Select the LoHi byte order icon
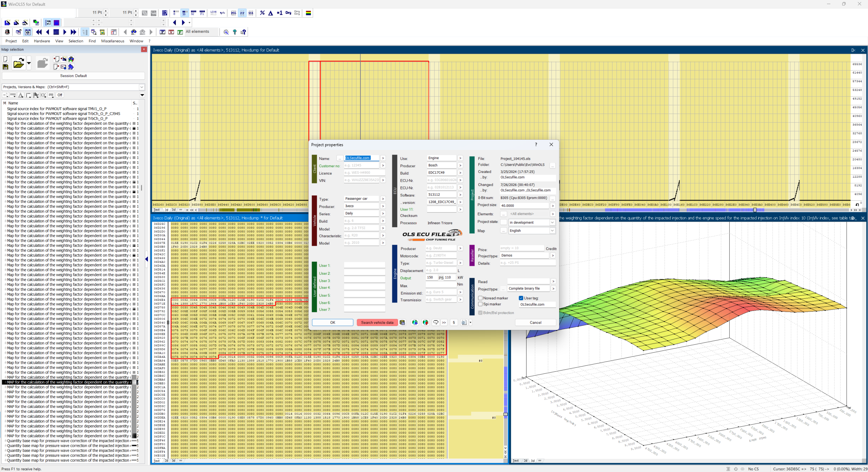Viewport: 868px width, 472px height. point(213,13)
